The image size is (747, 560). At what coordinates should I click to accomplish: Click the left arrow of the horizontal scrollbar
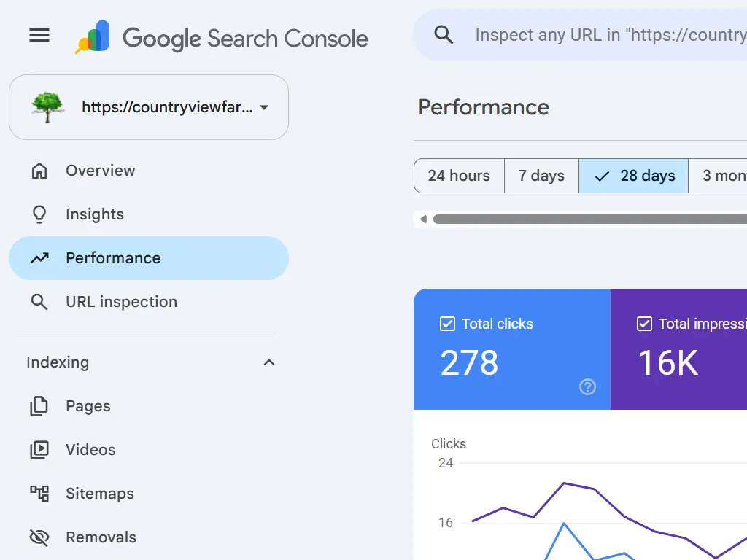(x=424, y=219)
